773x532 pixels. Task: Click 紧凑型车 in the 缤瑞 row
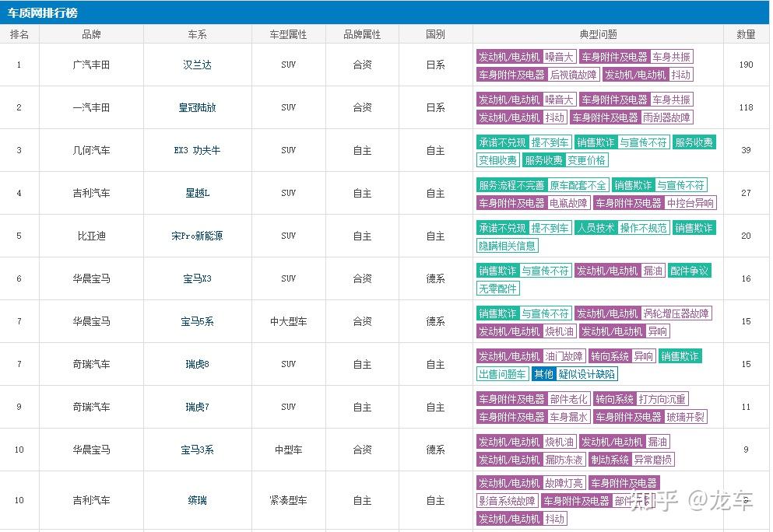(288, 500)
